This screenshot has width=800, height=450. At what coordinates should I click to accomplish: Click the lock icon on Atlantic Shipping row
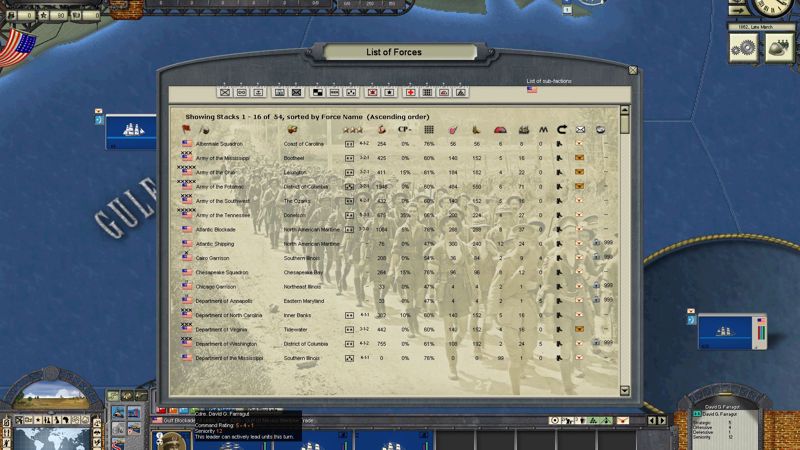pos(596,243)
